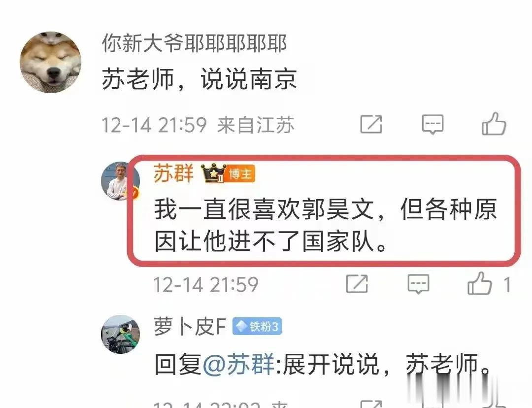Viewport: 532px width, 408px height.
Task: Follow the blue @苏群 mention link
Action: (238, 365)
